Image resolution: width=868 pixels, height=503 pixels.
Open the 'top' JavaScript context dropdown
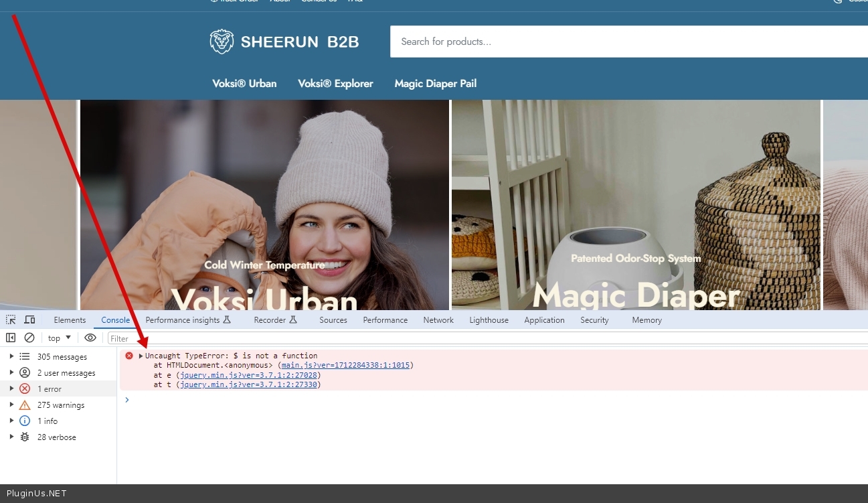[60, 338]
